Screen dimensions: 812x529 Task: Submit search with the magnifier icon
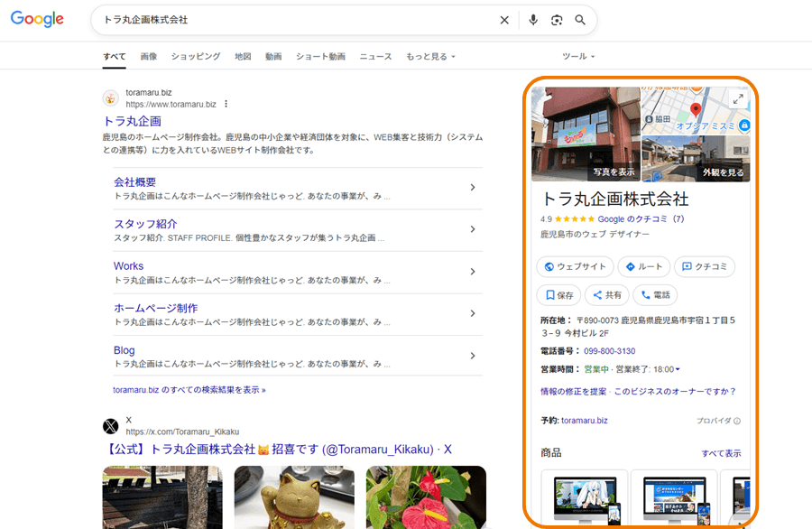pos(580,20)
